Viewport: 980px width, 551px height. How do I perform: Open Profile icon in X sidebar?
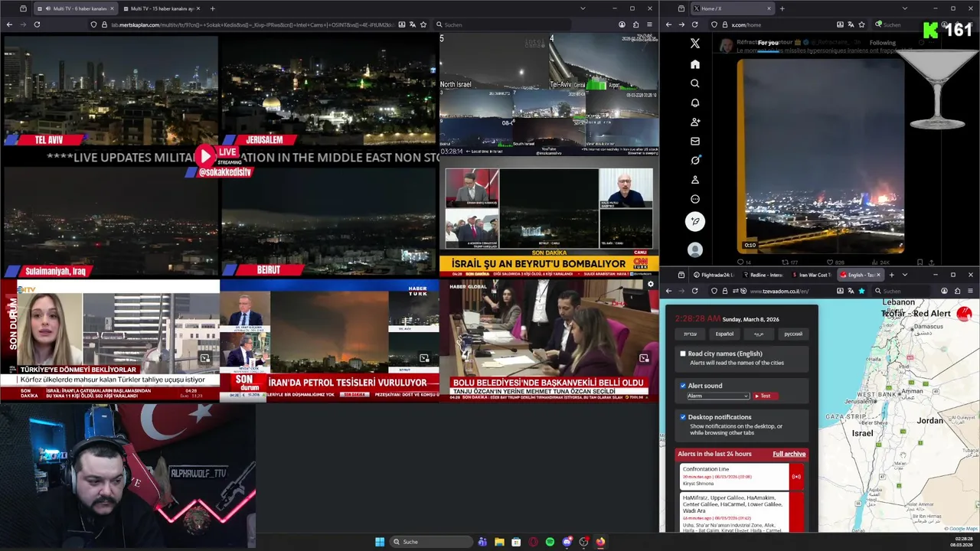[x=694, y=180]
